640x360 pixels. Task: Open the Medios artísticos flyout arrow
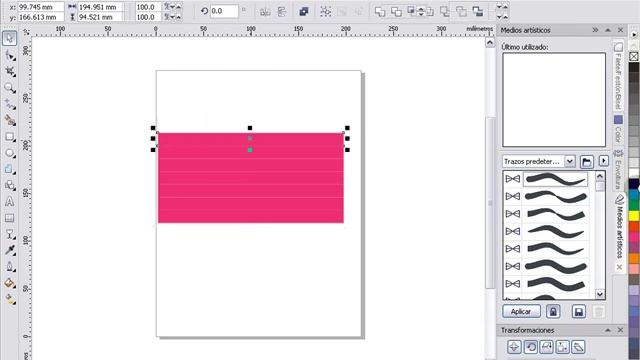(604, 161)
